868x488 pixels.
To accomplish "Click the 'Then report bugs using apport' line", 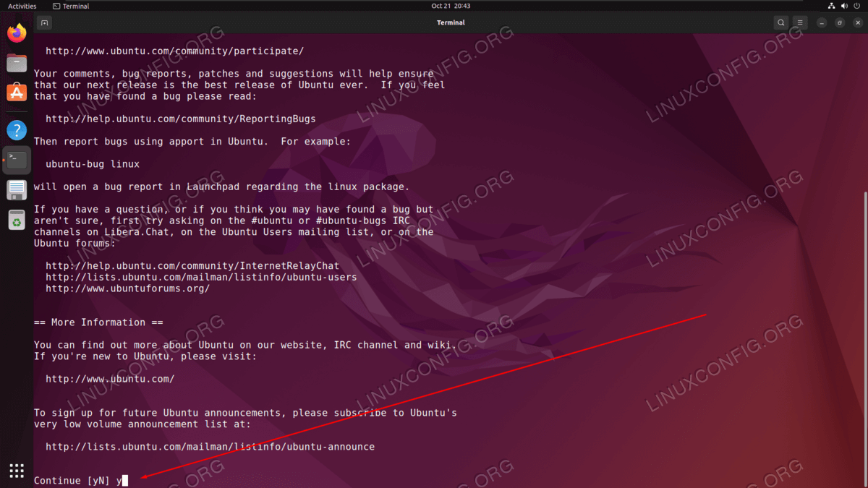I will click(x=192, y=142).
